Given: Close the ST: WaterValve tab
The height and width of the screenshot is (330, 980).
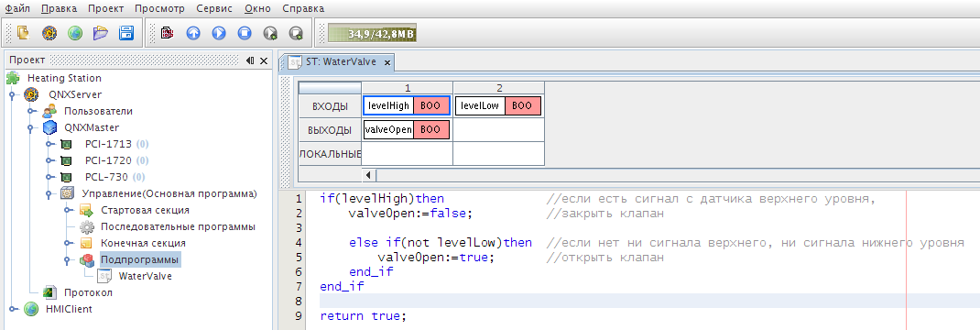Looking at the screenshot, I should pos(387,62).
